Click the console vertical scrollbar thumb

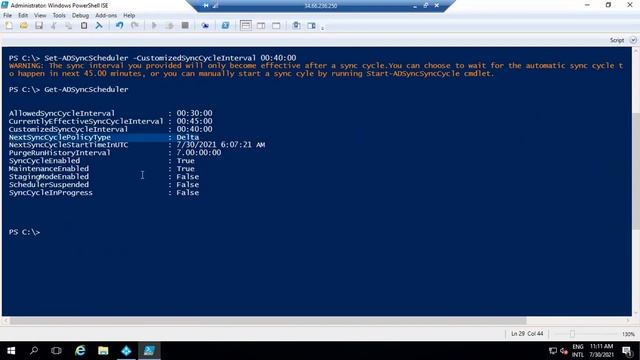click(x=636, y=171)
